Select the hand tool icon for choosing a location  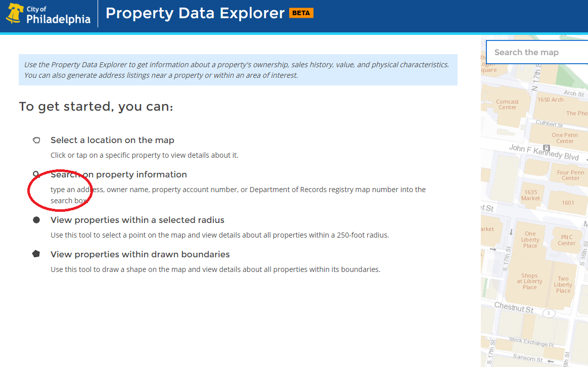[x=35, y=140]
